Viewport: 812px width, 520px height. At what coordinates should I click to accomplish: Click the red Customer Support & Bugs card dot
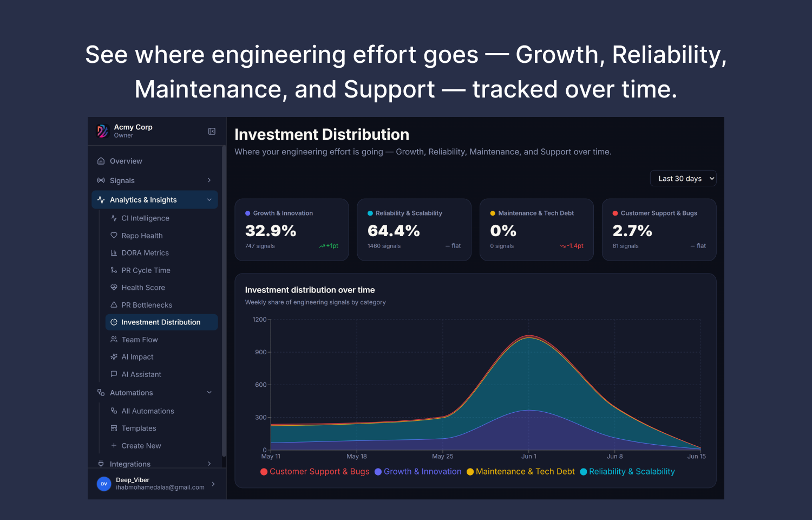[x=615, y=213]
